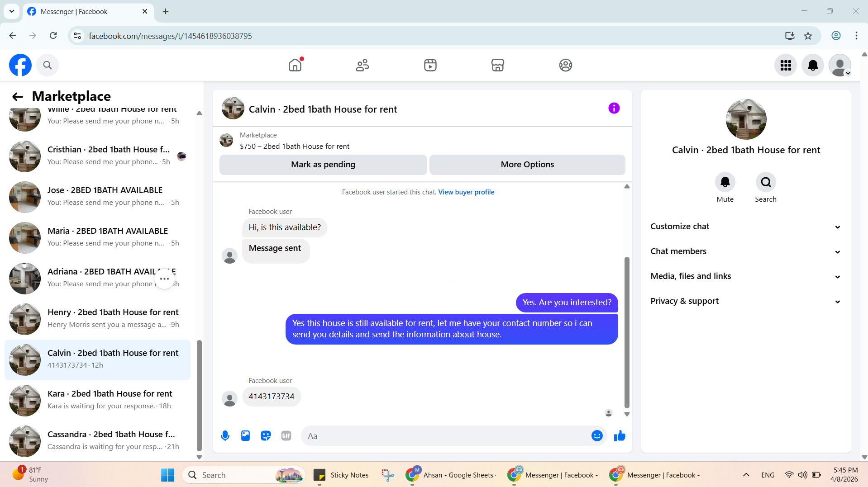The height and width of the screenshot is (487, 868).
Task: Click the Facebook search magnifier icon
Action: [48, 66]
